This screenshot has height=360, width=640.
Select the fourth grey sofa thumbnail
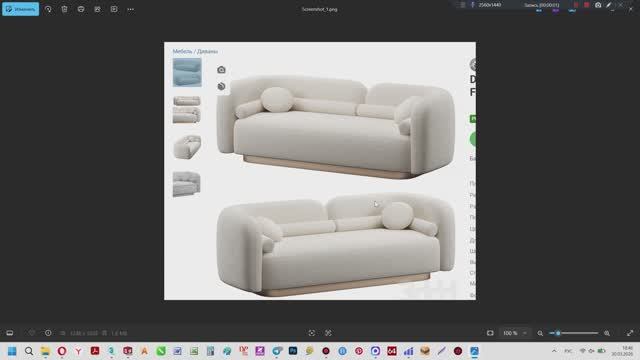point(187,184)
